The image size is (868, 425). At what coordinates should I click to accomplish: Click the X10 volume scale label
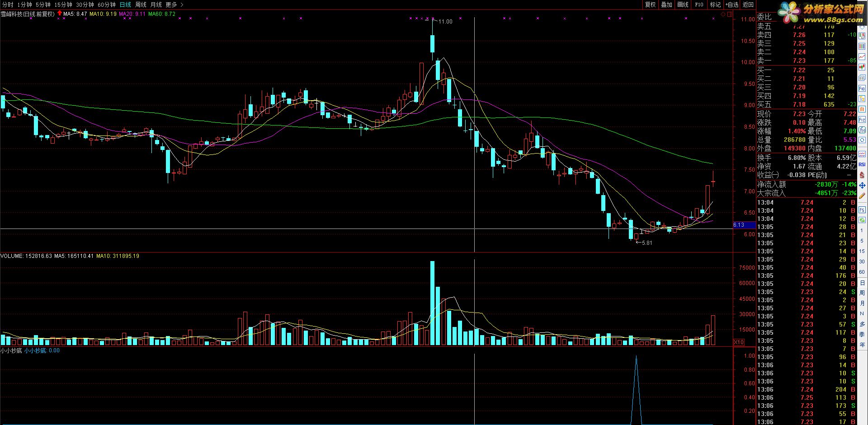(x=739, y=342)
